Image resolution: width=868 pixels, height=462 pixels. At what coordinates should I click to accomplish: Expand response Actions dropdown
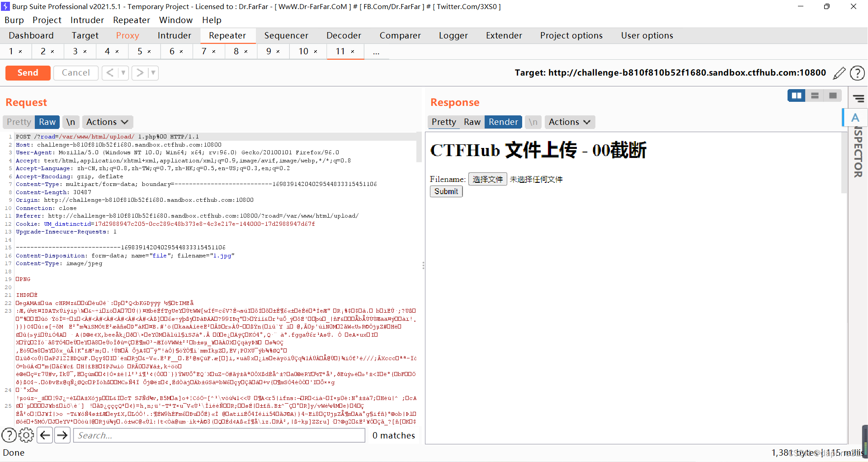tap(570, 122)
